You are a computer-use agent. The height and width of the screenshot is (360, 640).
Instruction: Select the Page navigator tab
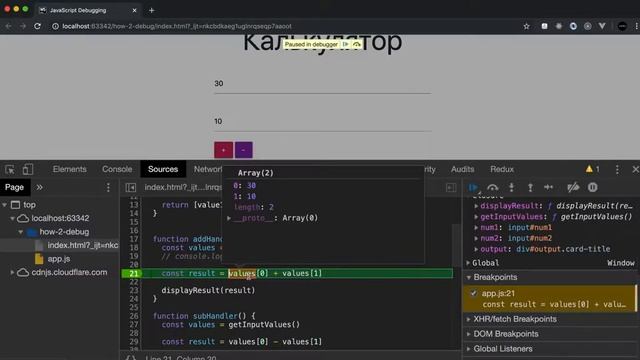pos(15,187)
